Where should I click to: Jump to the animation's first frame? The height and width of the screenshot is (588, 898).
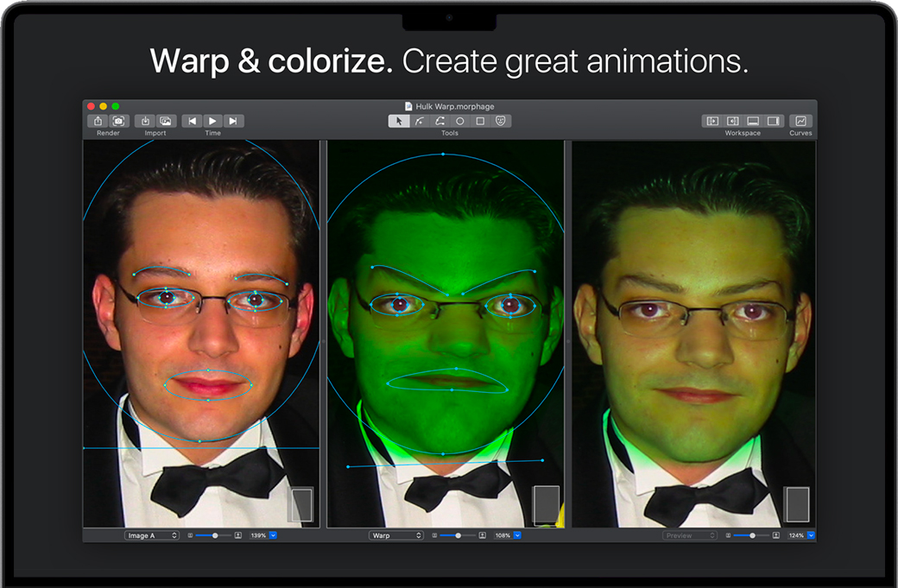click(193, 122)
